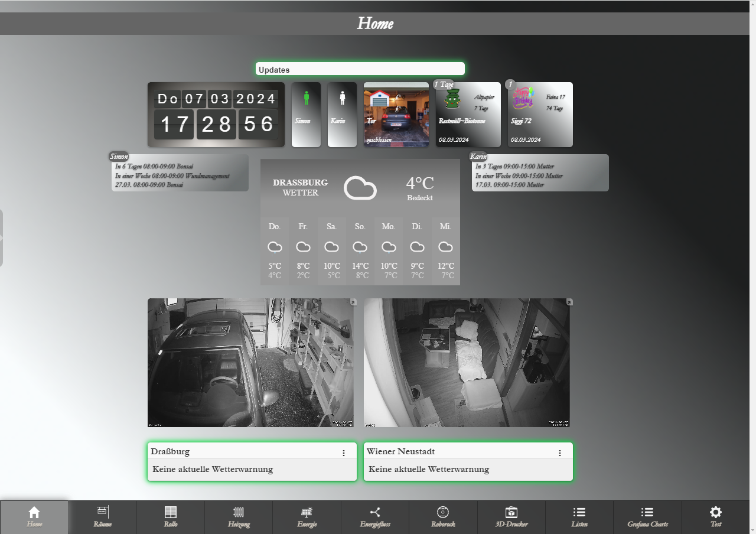The height and width of the screenshot is (534, 756).
Task: Click In einer Woche Wundmanagement appointment
Action: pos(172,176)
